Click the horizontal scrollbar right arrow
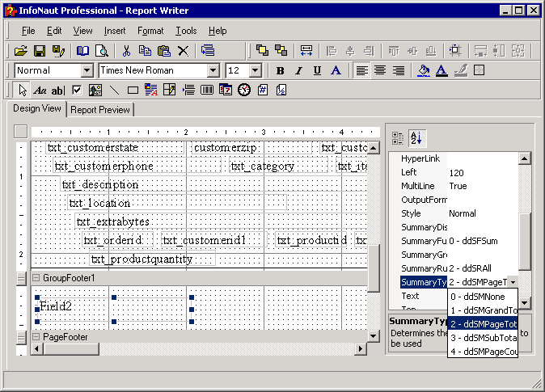Viewport: 545px width, 392px height. (x=361, y=348)
